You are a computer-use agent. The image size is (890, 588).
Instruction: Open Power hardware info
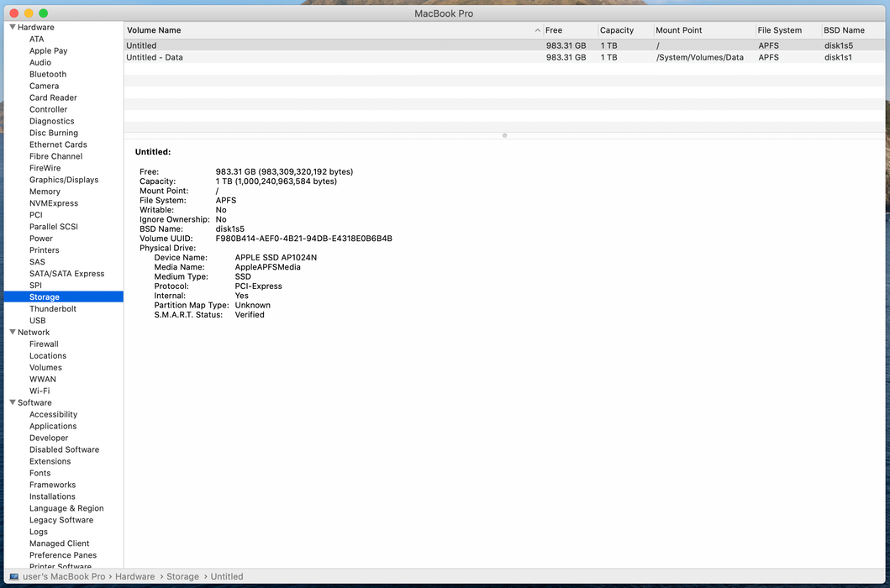tap(41, 239)
